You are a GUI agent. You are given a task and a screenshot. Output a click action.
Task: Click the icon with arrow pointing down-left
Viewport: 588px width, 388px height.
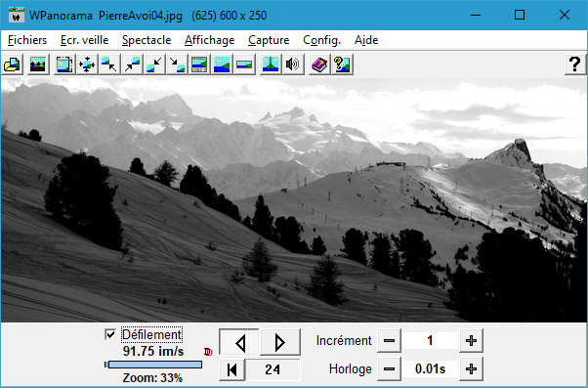click(x=154, y=65)
